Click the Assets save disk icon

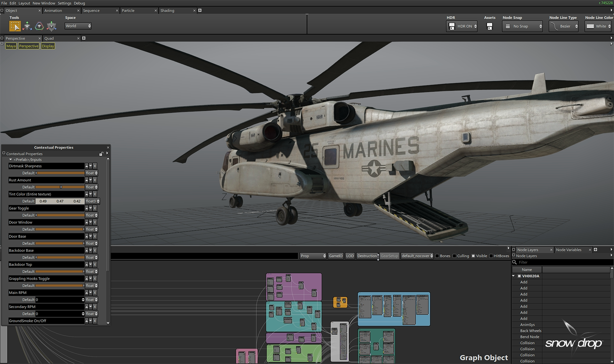pos(489,27)
